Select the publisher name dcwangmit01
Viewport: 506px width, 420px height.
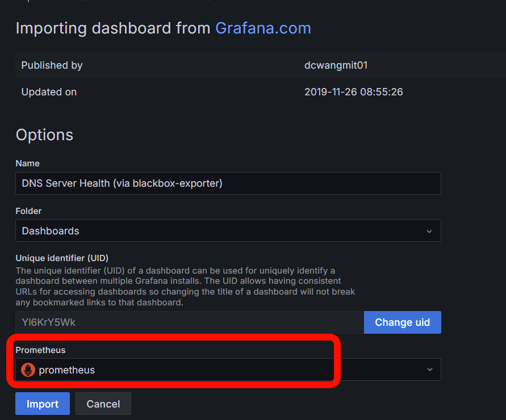click(x=336, y=65)
